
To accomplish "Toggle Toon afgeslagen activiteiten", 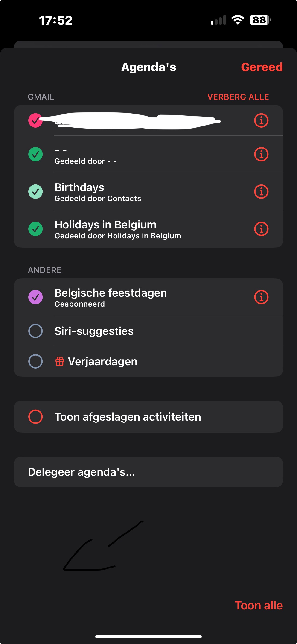I will pos(35,417).
